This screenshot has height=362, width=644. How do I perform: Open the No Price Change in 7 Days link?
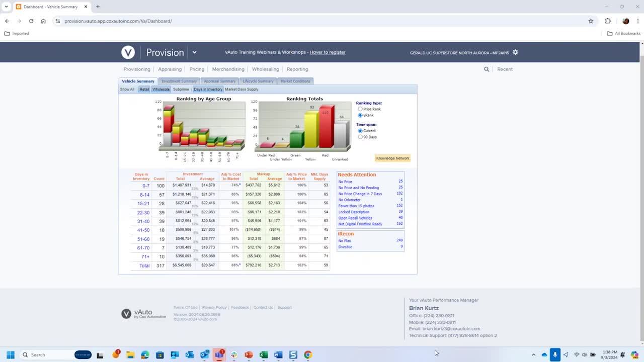point(360,194)
